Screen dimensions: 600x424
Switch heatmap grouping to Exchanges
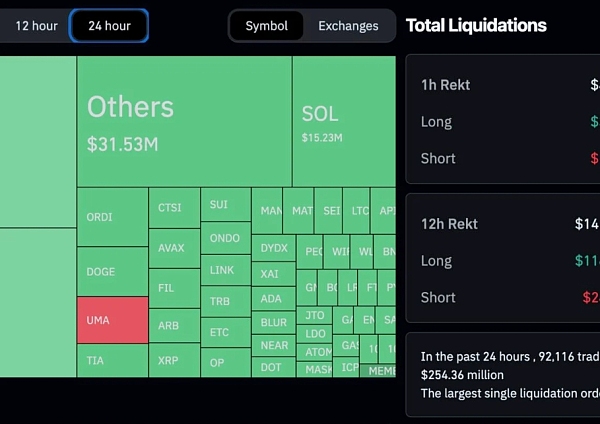point(348,26)
